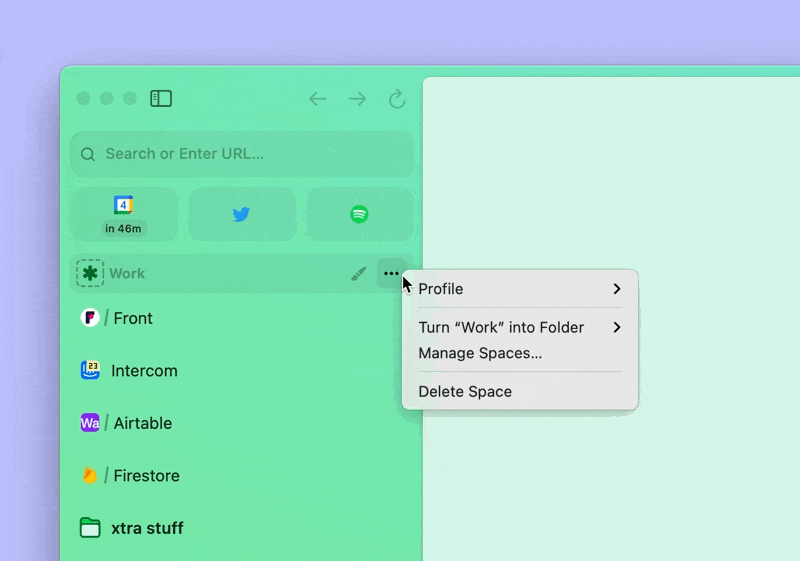
Task: Open the xtra stuff folder
Action: 242,528
